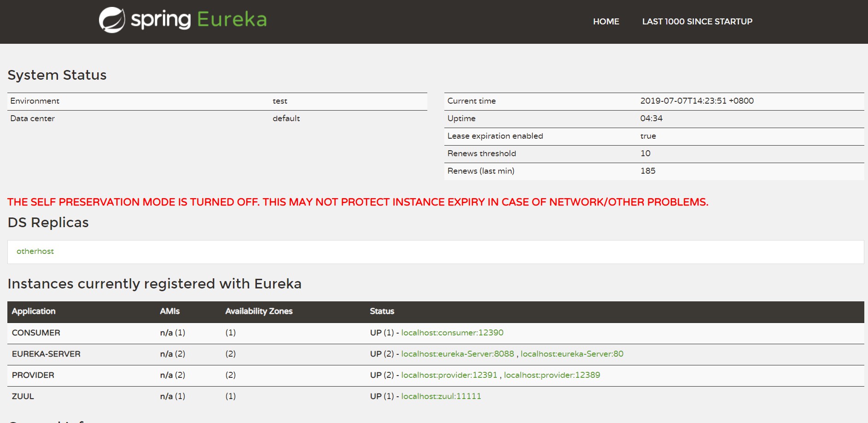
Task: Select the AMIs cell of CONSUMER row
Action: point(173,333)
